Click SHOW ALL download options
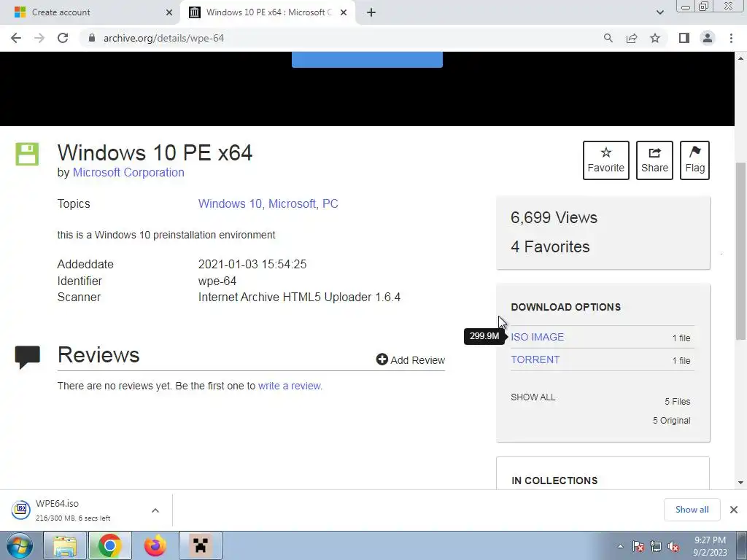 pos(533,397)
